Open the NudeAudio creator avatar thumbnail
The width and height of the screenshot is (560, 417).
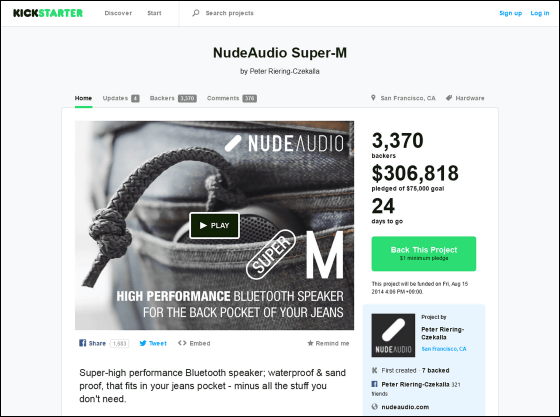tap(393, 335)
